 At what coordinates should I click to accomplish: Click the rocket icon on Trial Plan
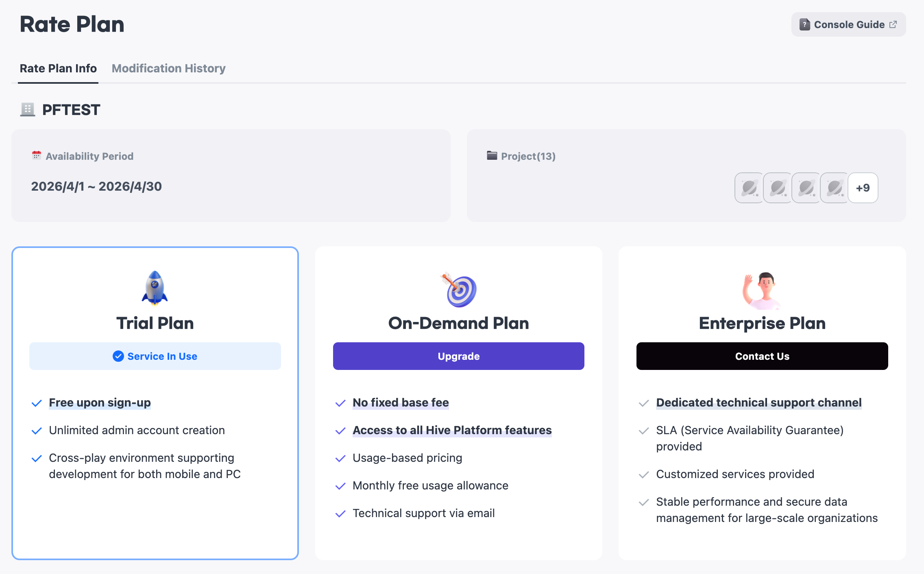point(155,288)
